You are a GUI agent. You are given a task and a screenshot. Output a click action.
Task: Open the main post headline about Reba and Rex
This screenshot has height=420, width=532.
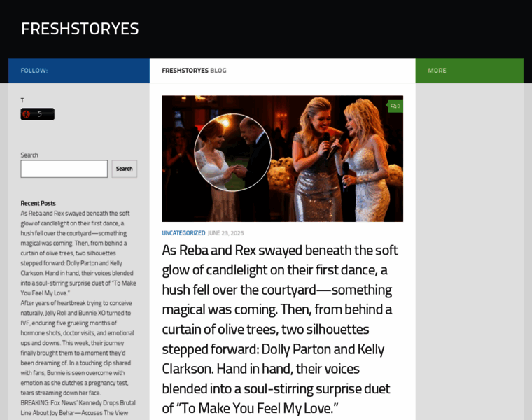[x=279, y=329]
